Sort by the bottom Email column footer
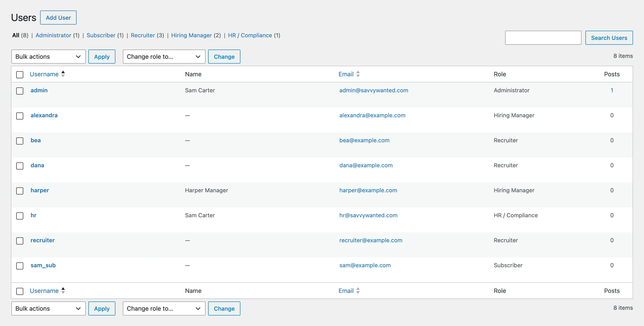This screenshot has height=326, width=644. [x=349, y=291]
